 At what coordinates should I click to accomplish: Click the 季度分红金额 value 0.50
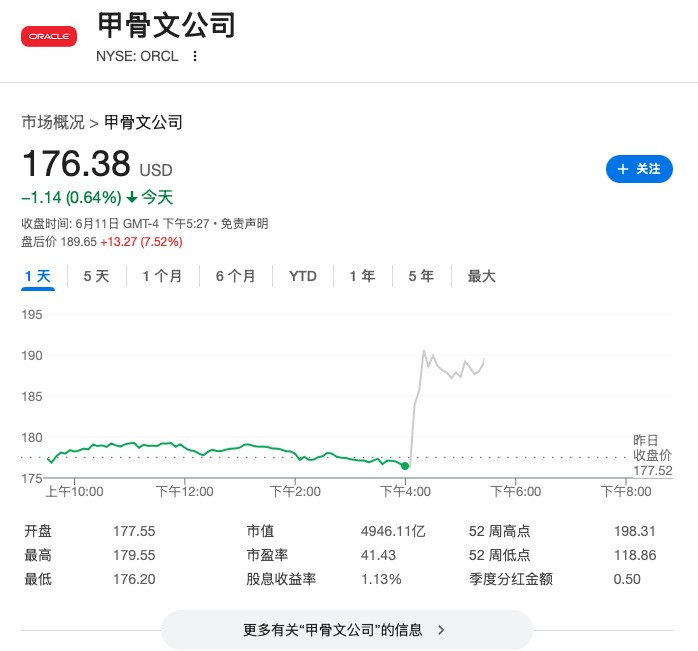(627, 579)
